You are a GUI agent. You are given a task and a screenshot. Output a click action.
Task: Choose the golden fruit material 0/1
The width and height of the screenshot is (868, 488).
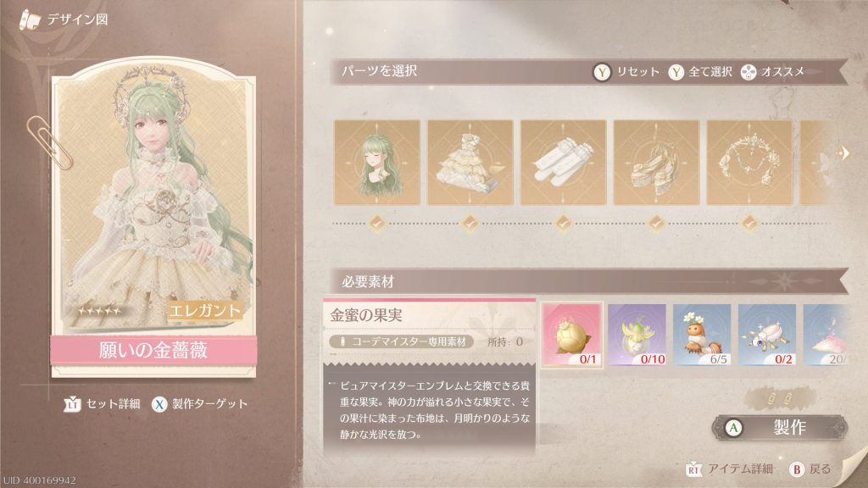pos(572,334)
